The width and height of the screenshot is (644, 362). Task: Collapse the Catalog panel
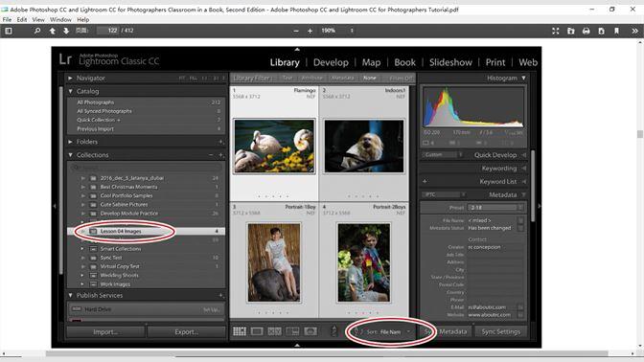(x=70, y=91)
